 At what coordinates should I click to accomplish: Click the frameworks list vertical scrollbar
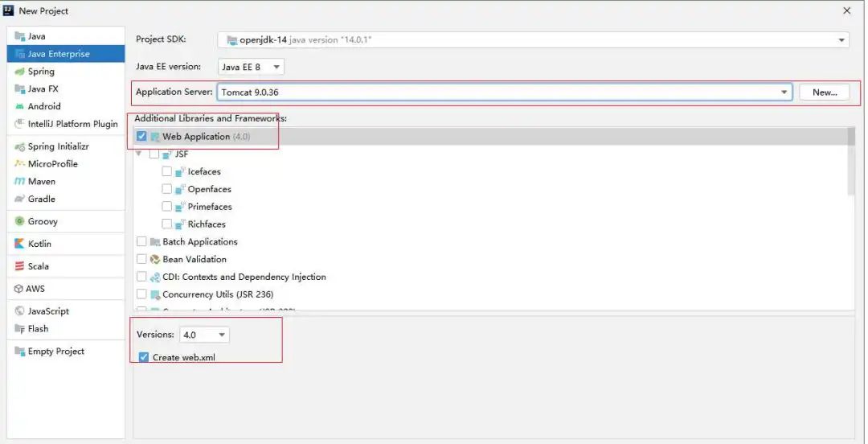tap(851, 162)
